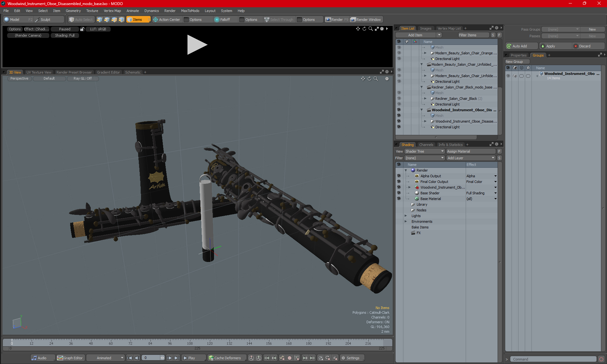Open the Graph Editor
This screenshot has width=607, height=364.
(70, 358)
